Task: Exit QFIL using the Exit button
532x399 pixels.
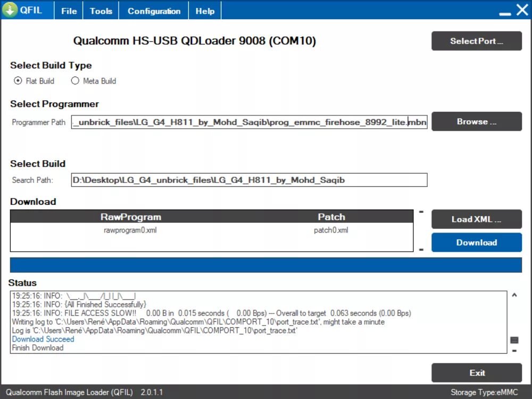Action: click(476, 373)
